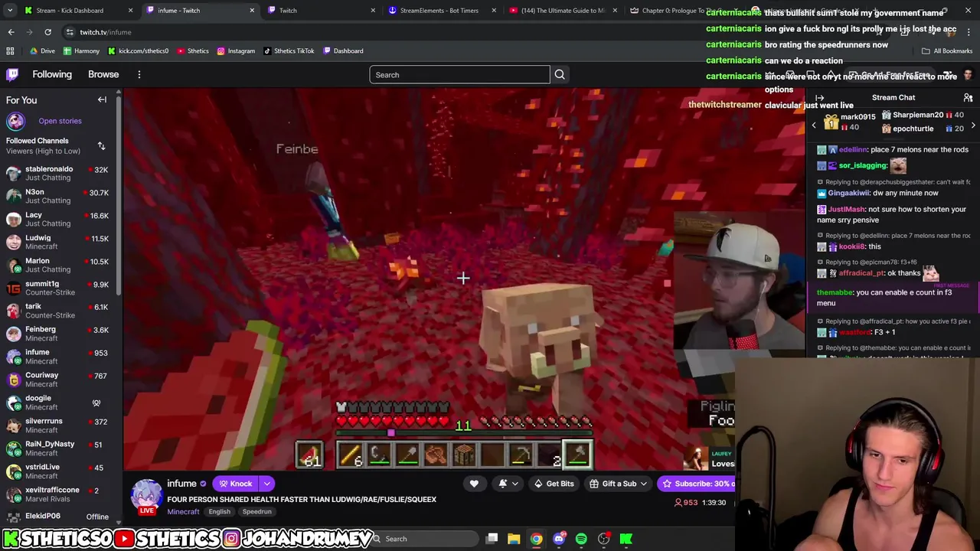Open the stableronaldo channel in sidebar
This screenshot has height=551, width=980.
[57, 174]
